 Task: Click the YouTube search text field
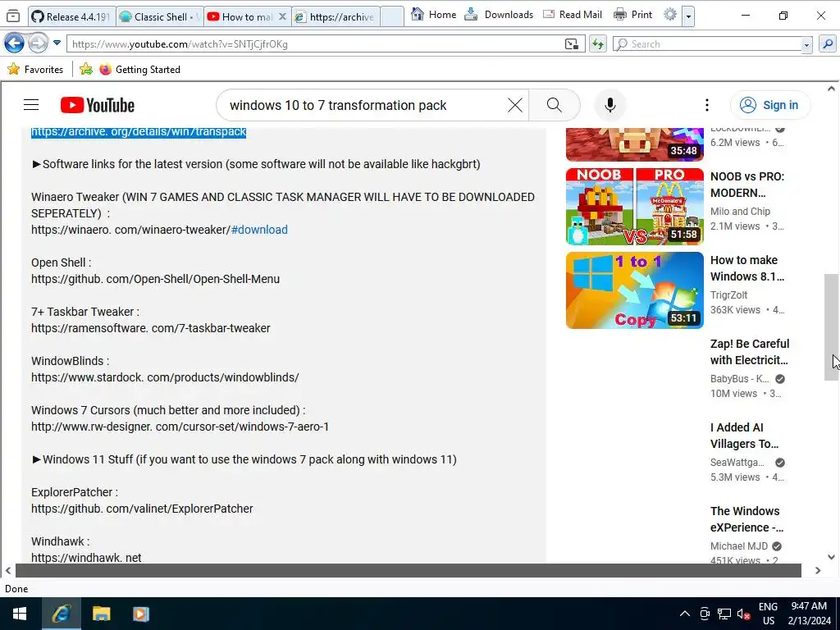(364, 105)
